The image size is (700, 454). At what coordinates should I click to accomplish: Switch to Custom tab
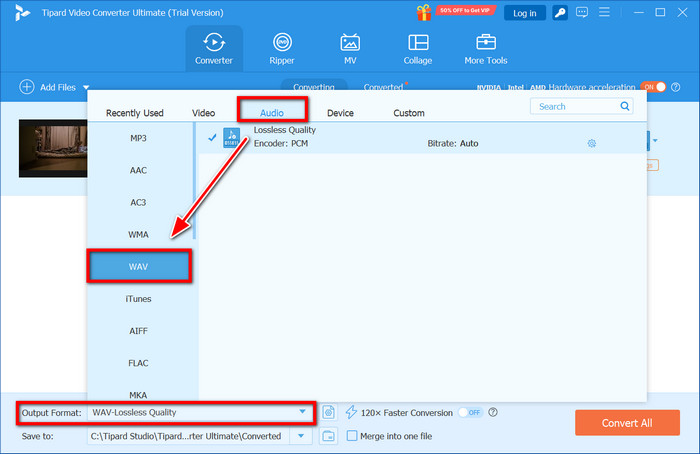click(x=409, y=113)
